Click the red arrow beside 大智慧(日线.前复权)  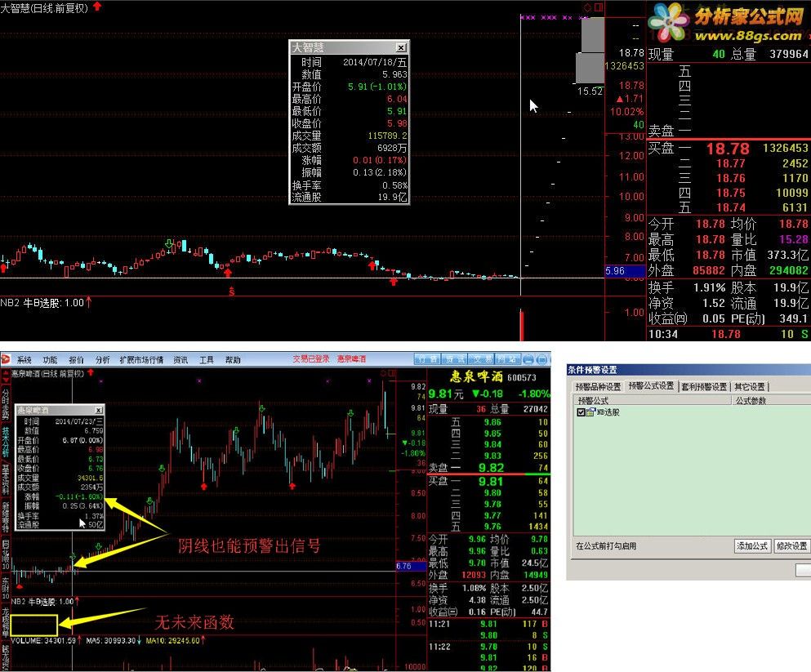(96, 7)
